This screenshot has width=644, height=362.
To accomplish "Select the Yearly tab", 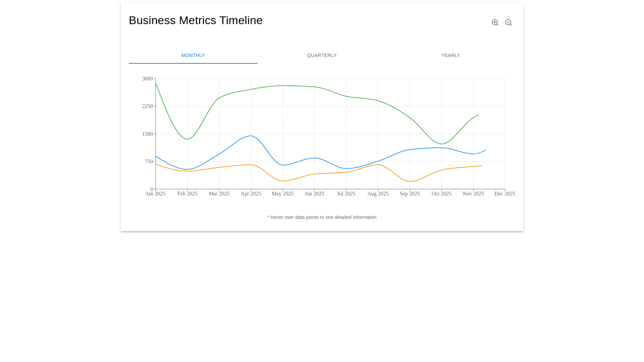I will pyautogui.click(x=450, y=55).
